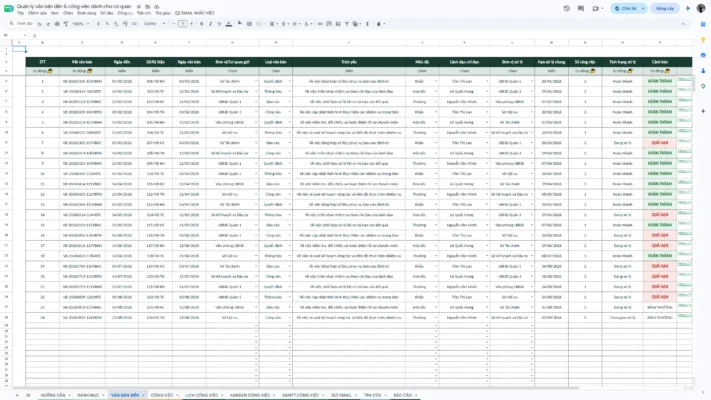Open version history clock icon
Screen dimensions: 711x400
(x=567, y=8)
